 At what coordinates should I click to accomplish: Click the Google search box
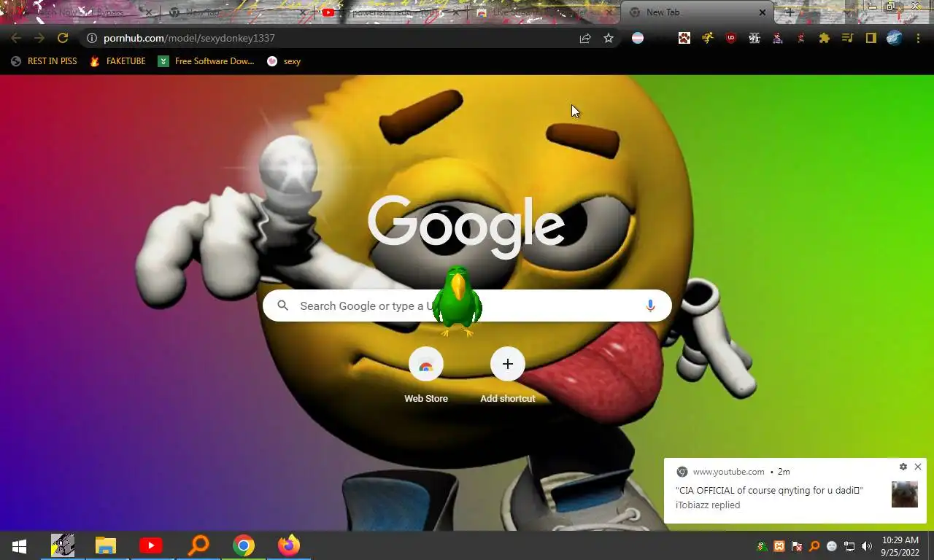tap(467, 306)
